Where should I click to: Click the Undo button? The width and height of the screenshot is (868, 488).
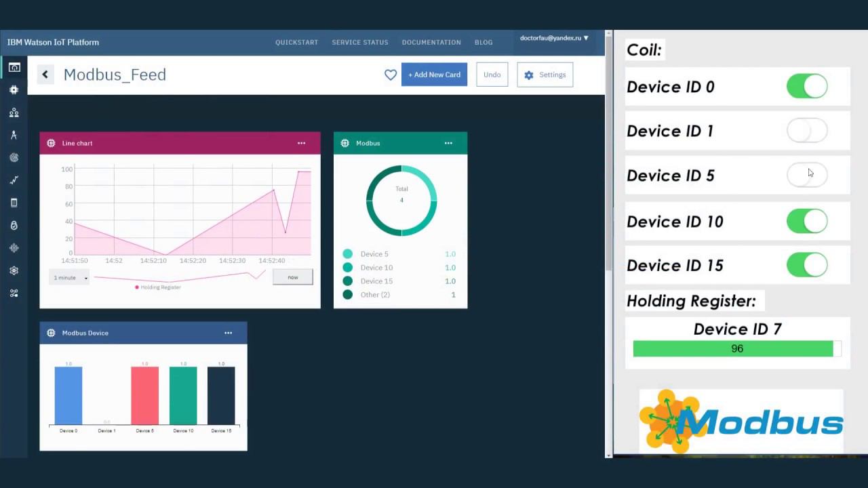(x=492, y=75)
